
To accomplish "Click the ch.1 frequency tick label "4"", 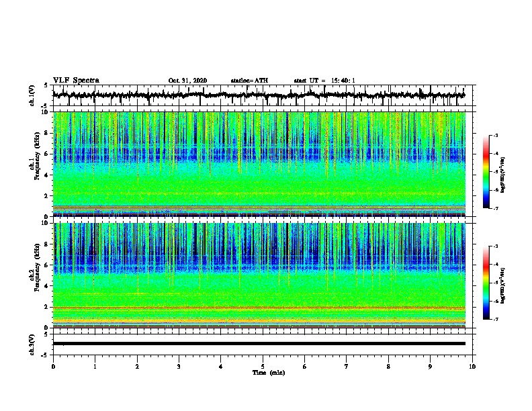I will point(47,175).
